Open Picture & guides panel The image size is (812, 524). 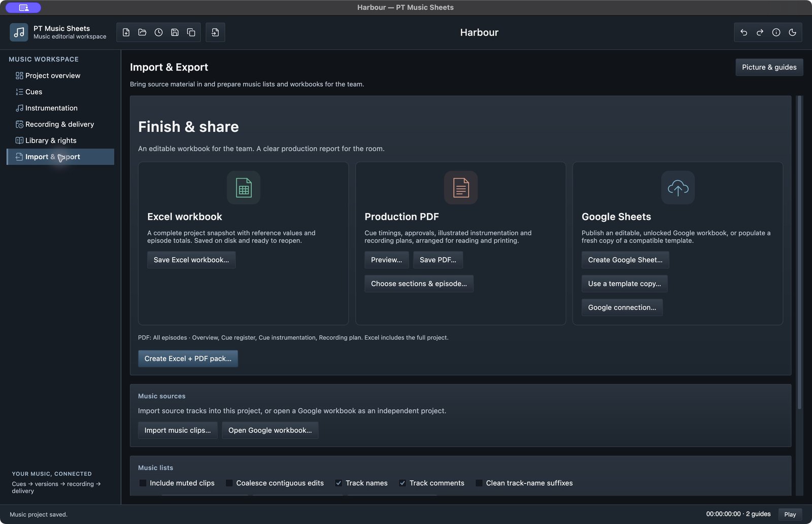point(769,67)
